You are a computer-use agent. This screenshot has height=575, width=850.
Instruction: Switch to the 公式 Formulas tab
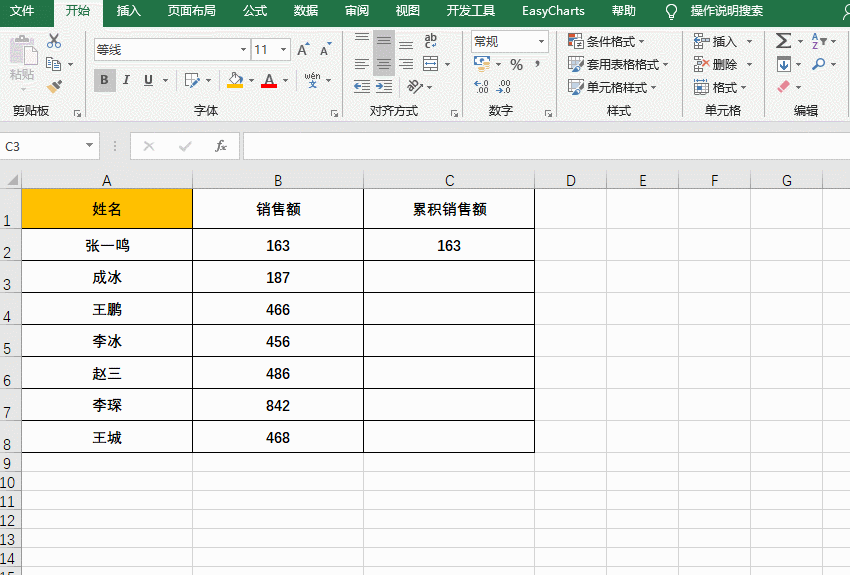[255, 11]
